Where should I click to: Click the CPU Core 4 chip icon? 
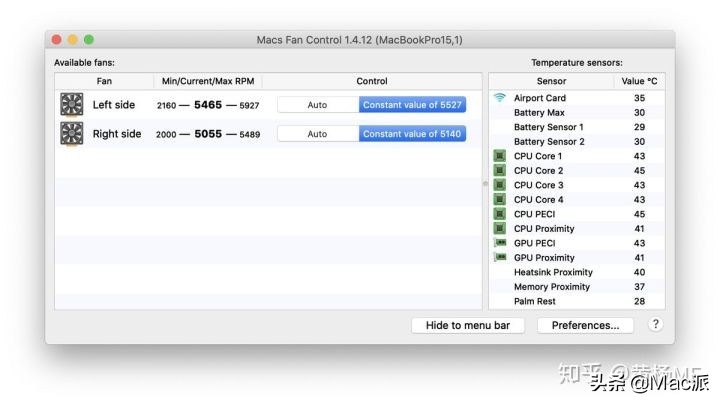pyautogui.click(x=500, y=199)
